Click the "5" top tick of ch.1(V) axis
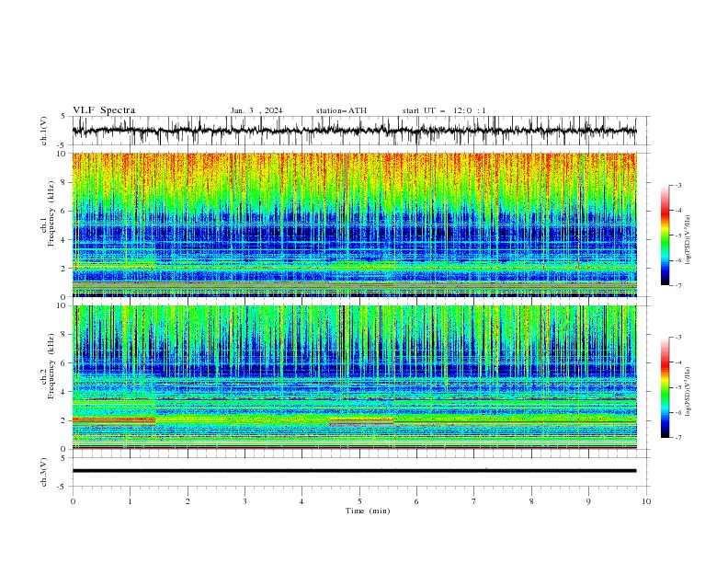Screen dimensions: 728x563 coord(63,116)
